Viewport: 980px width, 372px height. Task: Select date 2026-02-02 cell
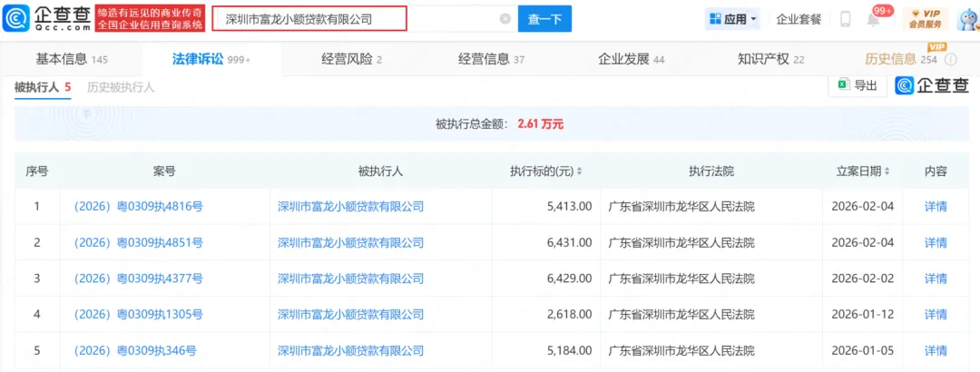point(863,279)
